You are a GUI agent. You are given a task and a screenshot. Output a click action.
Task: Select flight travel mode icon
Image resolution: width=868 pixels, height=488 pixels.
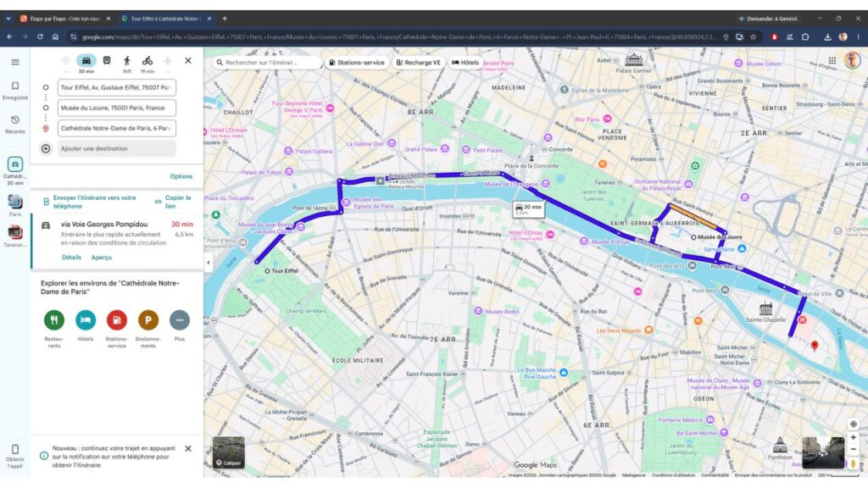click(x=168, y=61)
